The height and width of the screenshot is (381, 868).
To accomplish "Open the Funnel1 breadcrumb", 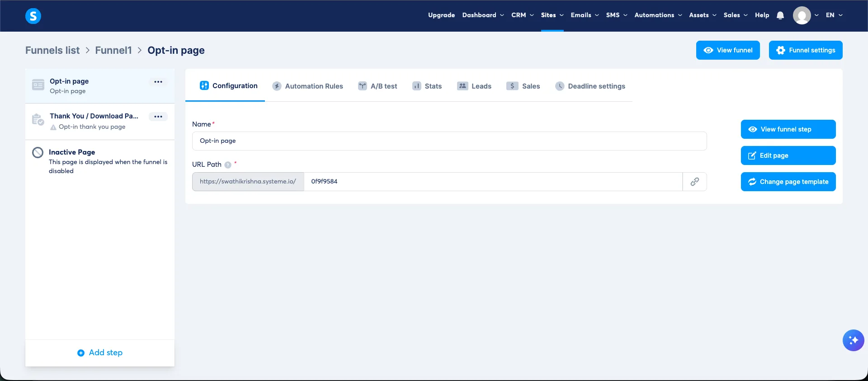I will pos(113,50).
